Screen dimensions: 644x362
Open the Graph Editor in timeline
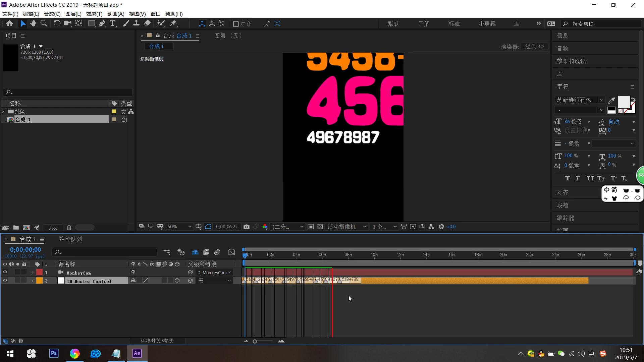point(231,252)
